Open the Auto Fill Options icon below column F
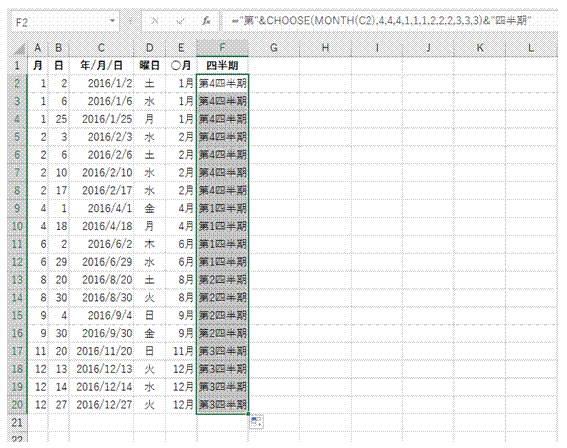Screen dimensions: 567x448 (x=257, y=422)
